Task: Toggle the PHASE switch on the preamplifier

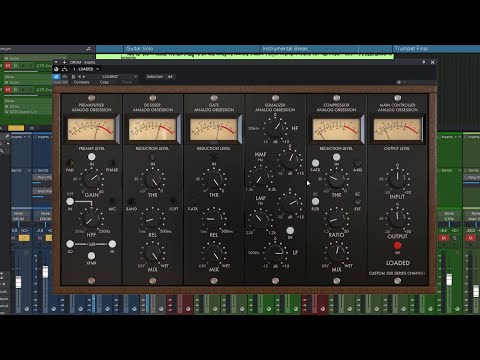Action: 112,163
